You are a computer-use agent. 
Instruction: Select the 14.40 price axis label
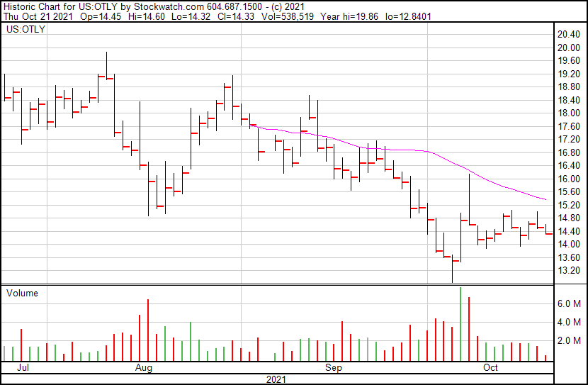pyautogui.click(x=568, y=231)
